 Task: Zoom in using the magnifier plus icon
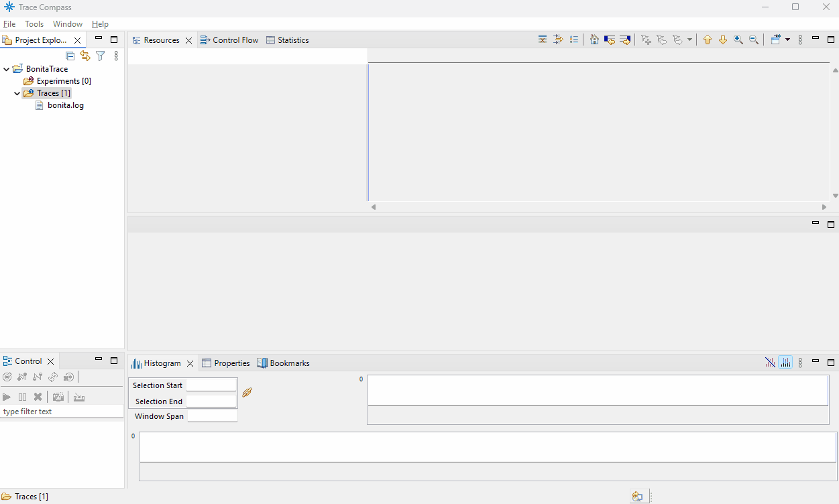click(738, 39)
